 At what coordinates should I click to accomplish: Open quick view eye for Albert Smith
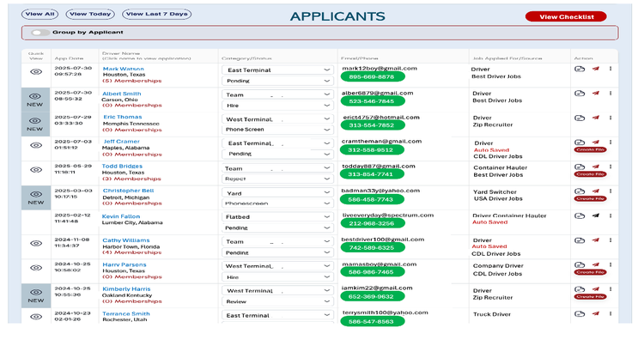pos(35,96)
